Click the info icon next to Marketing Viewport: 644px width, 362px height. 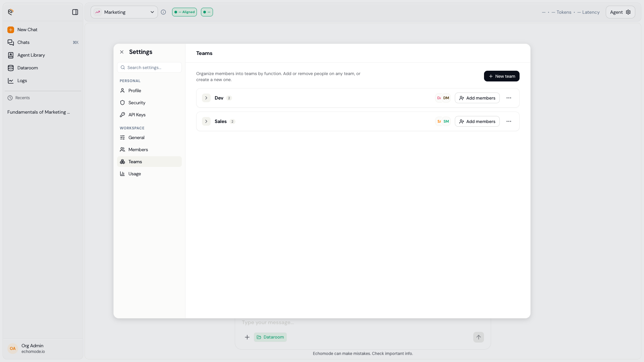coord(163,12)
